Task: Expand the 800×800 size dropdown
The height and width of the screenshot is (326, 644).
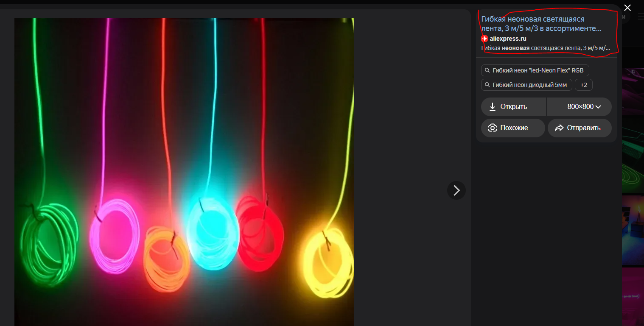Action: click(x=579, y=107)
